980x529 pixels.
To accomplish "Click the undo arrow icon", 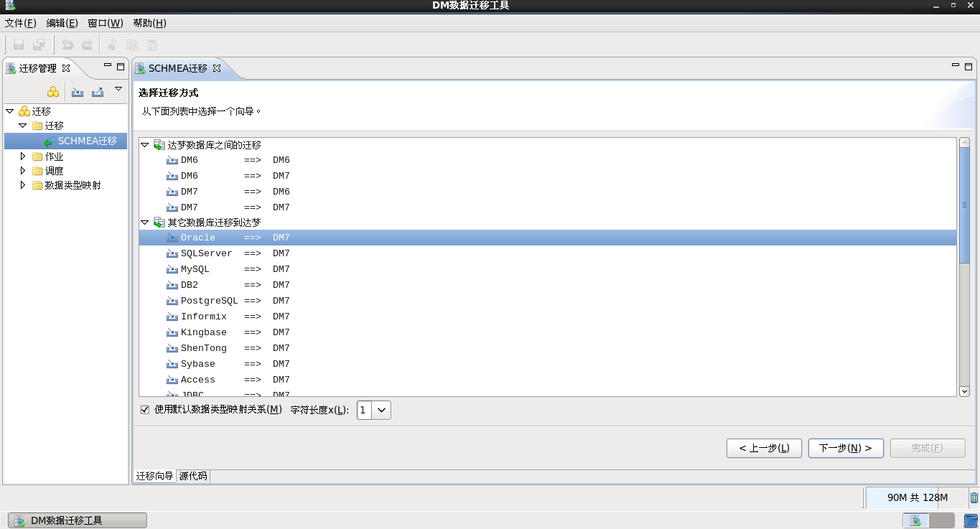I will pos(67,45).
